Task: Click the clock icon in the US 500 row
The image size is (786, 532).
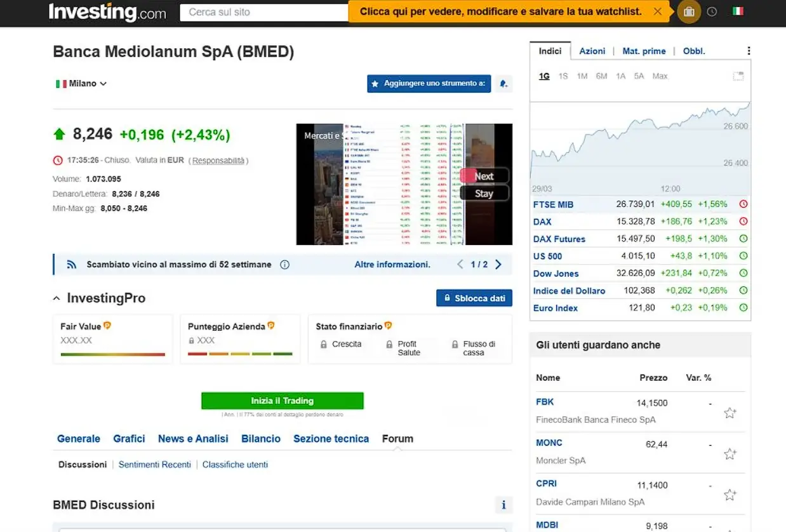Action: [x=743, y=256]
